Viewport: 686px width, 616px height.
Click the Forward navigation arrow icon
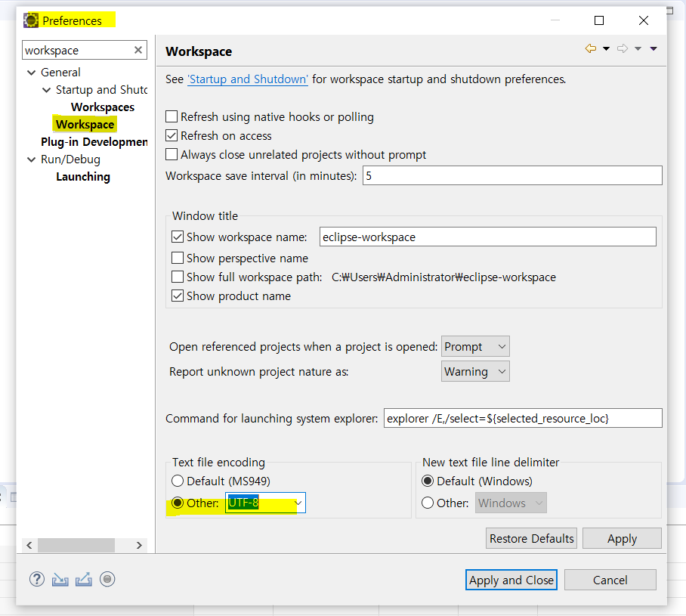[623, 48]
